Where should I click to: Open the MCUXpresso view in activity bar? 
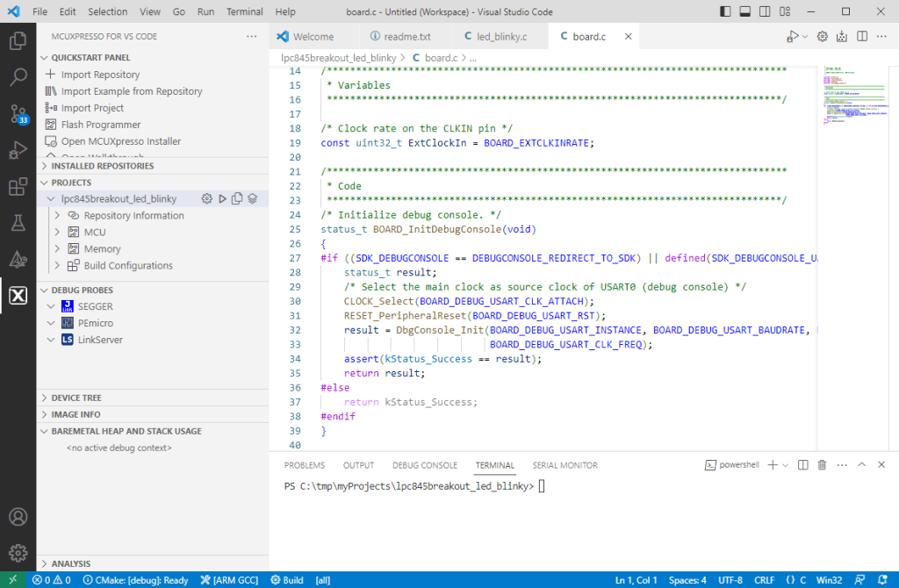coord(18,296)
